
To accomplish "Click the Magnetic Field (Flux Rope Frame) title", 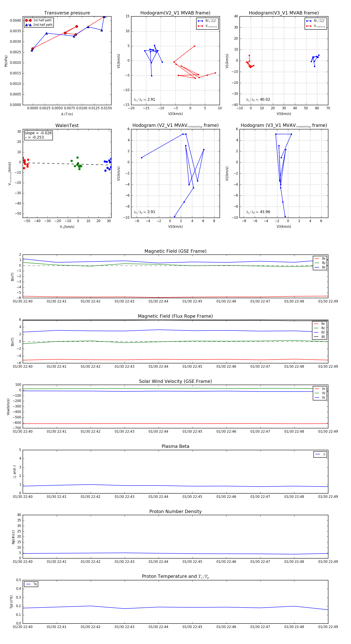I will click(175, 316).
